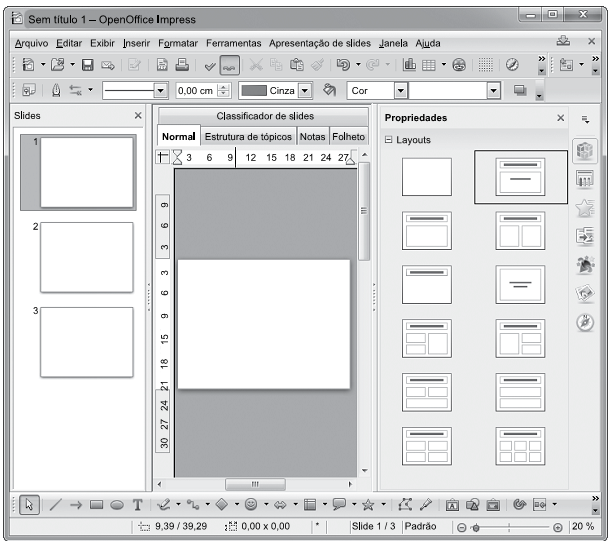Click the Save document icon

coord(88,66)
